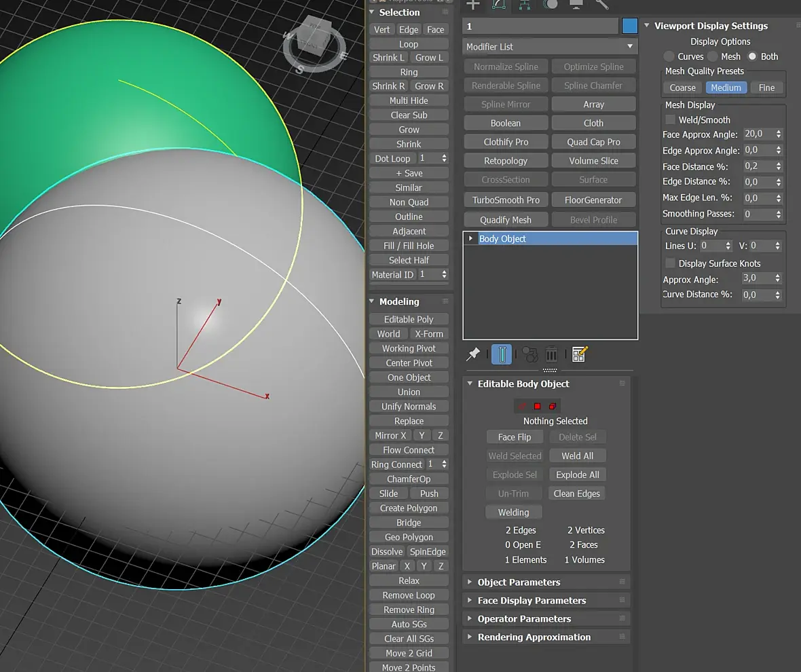
Task: Open the Hierarchy command panel tab
Action: (525, 5)
